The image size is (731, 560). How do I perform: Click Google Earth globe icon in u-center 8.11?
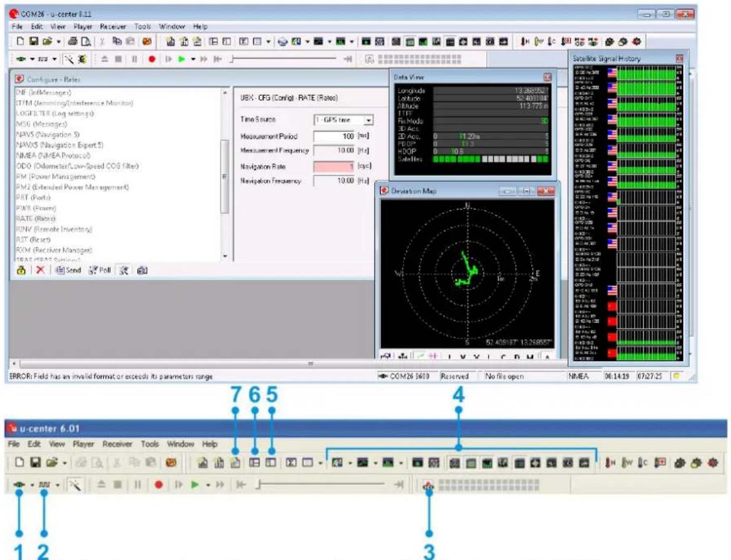[x=283, y=42]
